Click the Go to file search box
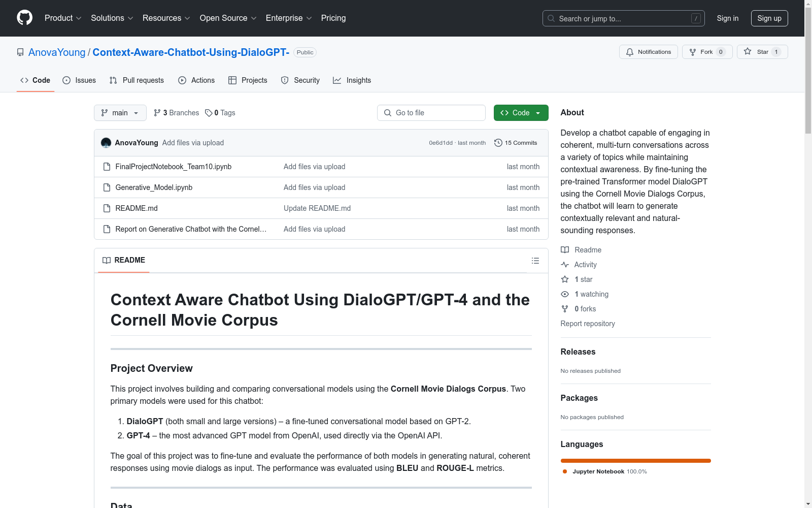The height and width of the screenshot is (508, 812). (x=431, y=113)
